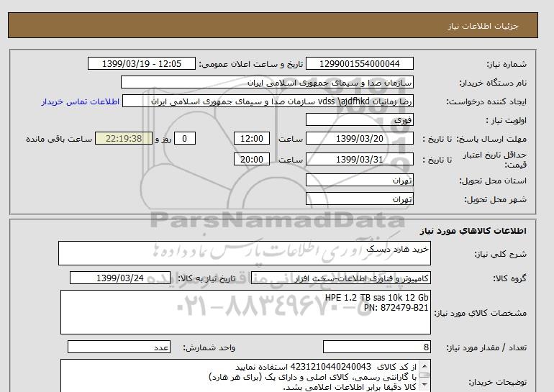The height and width of the screenshot is (392, 554).
Task: Select the quantity field showing 8
Action: (377, 347)
